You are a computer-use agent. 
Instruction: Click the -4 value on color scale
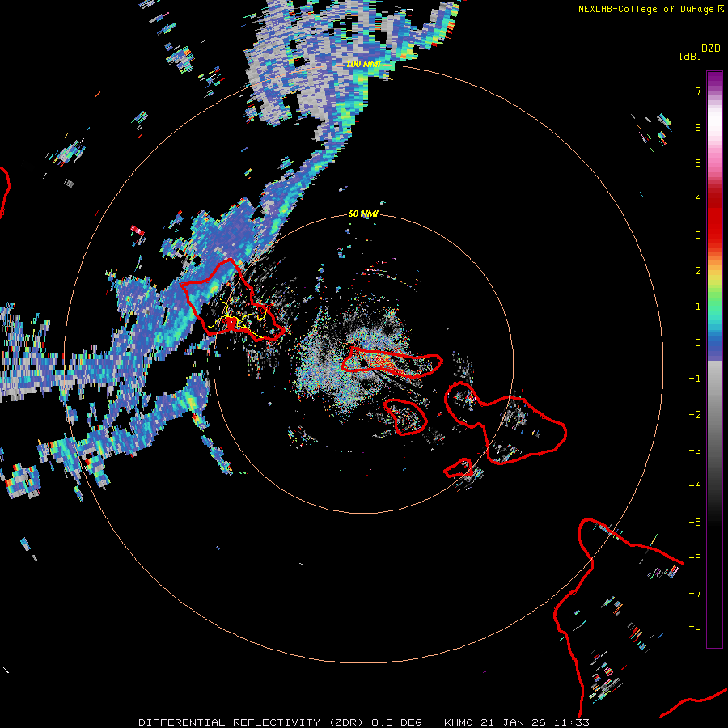695,486
